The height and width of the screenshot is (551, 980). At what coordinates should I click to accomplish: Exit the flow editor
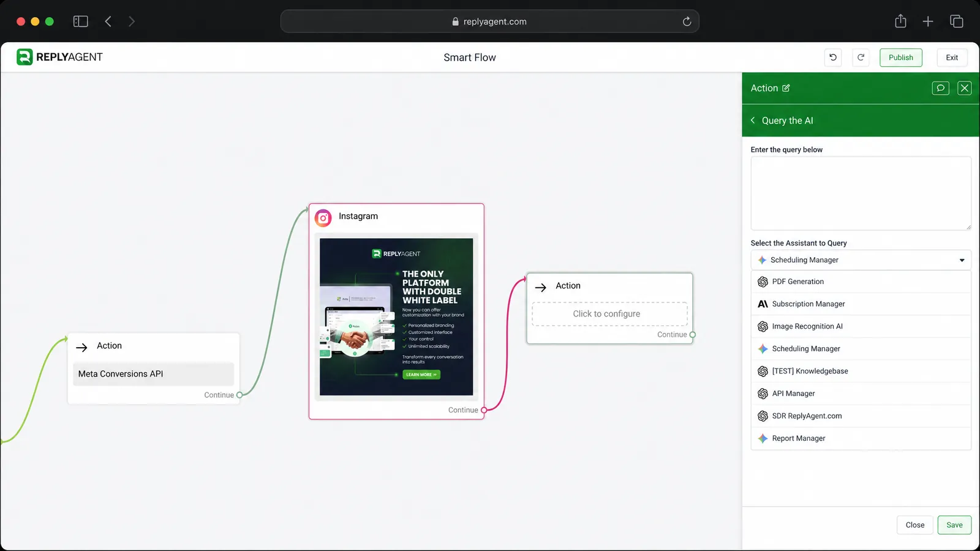952,58
